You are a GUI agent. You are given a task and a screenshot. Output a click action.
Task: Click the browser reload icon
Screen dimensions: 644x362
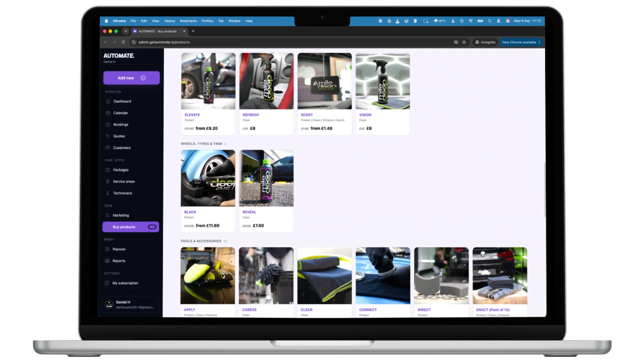pyautogui.click(x=123, y=42)
